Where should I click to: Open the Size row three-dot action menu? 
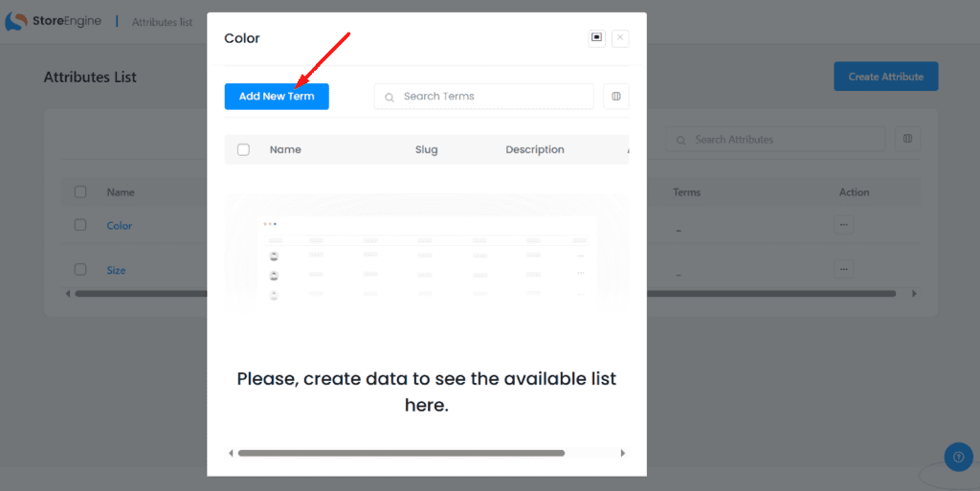(843, 269)
